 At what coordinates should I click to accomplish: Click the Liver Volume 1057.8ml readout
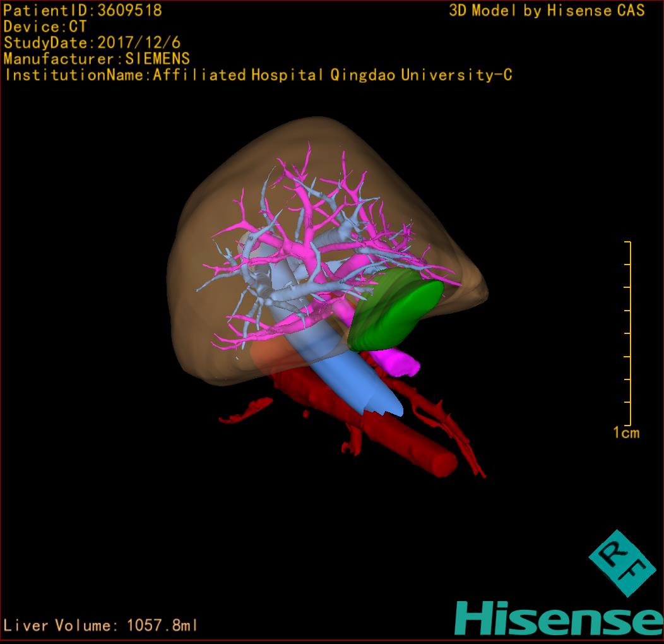coord(101,626)
